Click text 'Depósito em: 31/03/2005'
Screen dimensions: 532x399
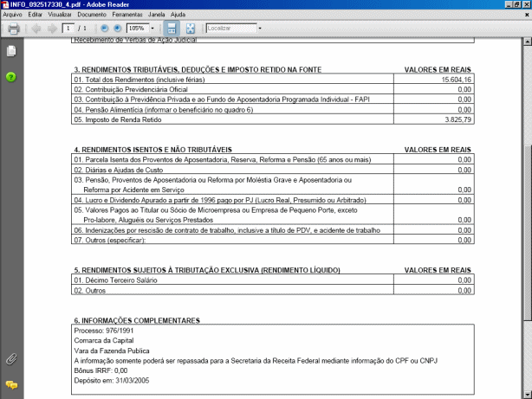[112, 381]
